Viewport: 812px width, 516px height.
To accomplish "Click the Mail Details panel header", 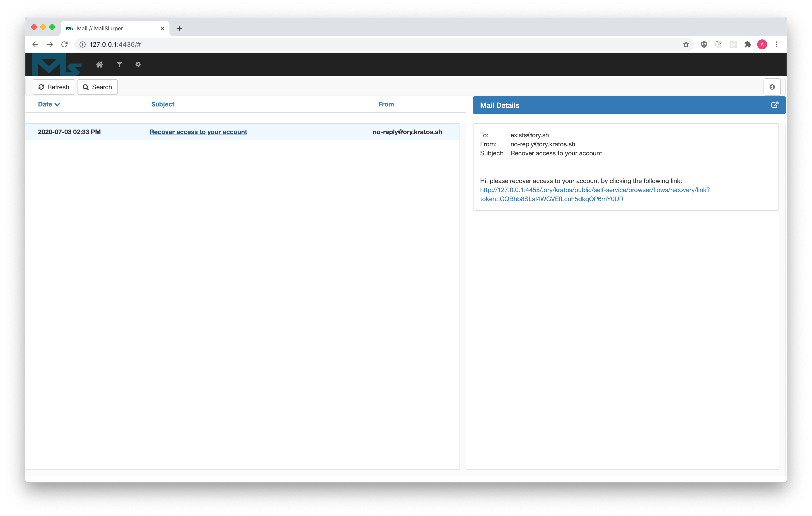I will [629, 105].
